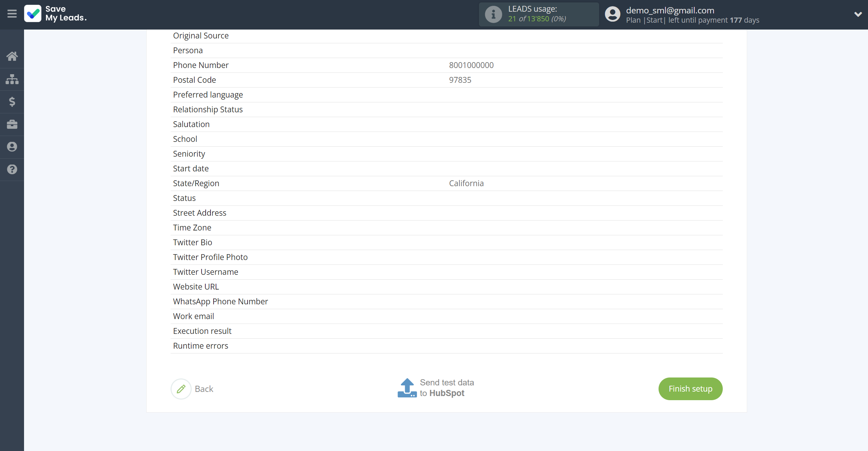Image resolution: width=868 pixels, height=451 pixels.
Task: Click the Finish setup button
Action: point(690,389)
